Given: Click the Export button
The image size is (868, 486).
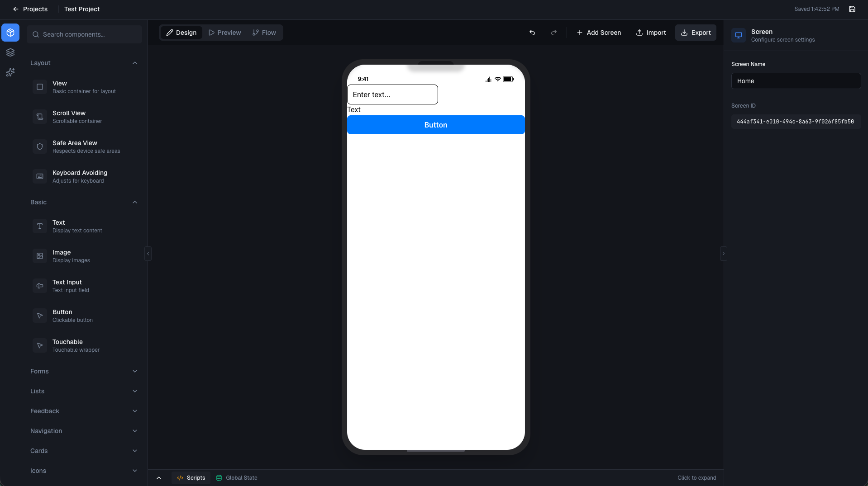Looking at the screenshot, I should (x=696, y=32).
